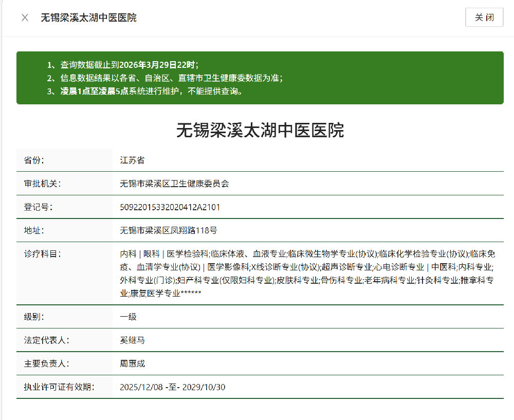Screen dimensions: 514x420
Task: Click the 省份 label
Action: pos(34,160)
